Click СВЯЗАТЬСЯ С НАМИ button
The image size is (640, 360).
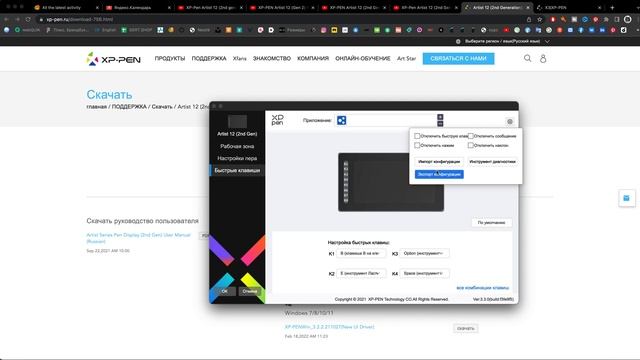(x=458, y=59)
